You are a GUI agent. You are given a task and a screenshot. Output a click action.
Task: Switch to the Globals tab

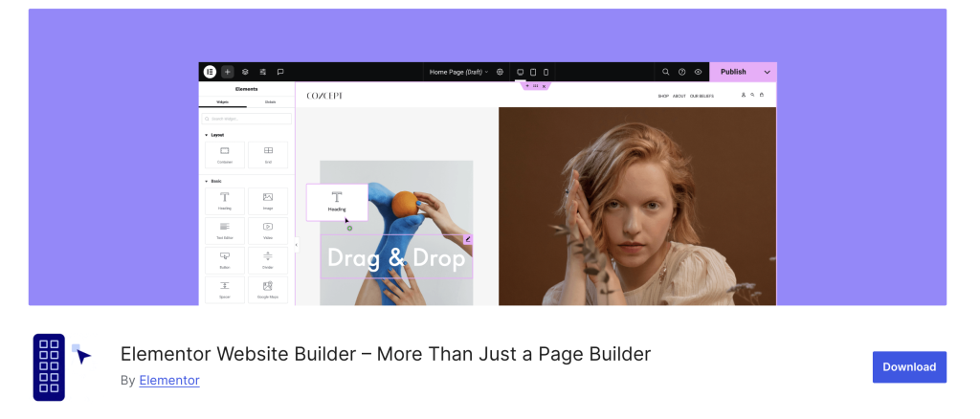tap(271, 101)
